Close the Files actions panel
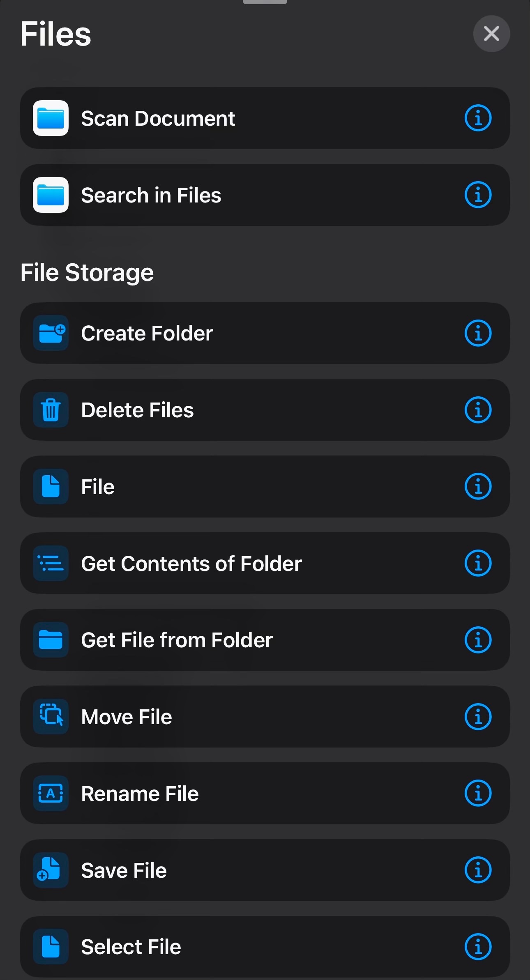The height and width of the screenshot is (980, 530). pos(491,34)
